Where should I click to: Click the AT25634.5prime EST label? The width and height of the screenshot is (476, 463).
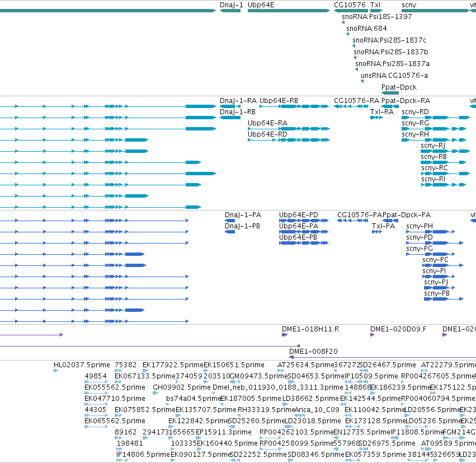(306, 365)
